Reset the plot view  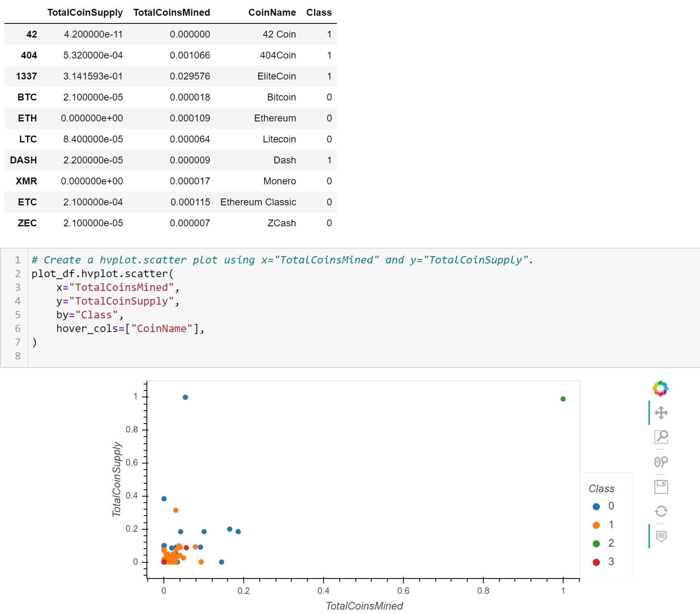(x=661, y=511)
